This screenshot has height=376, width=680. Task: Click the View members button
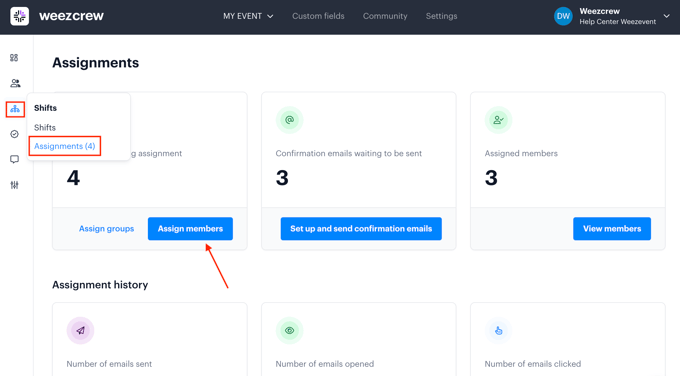[x=612, y=229]
